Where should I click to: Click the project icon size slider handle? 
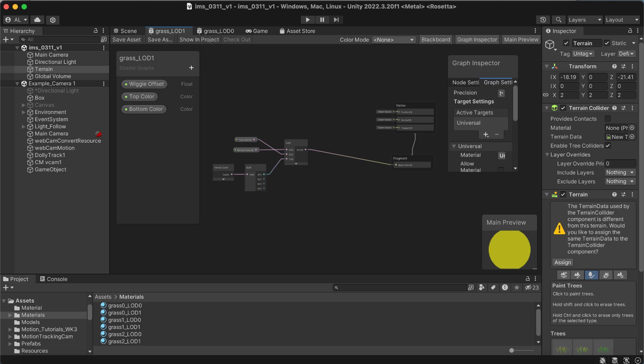tap(512, 350)
